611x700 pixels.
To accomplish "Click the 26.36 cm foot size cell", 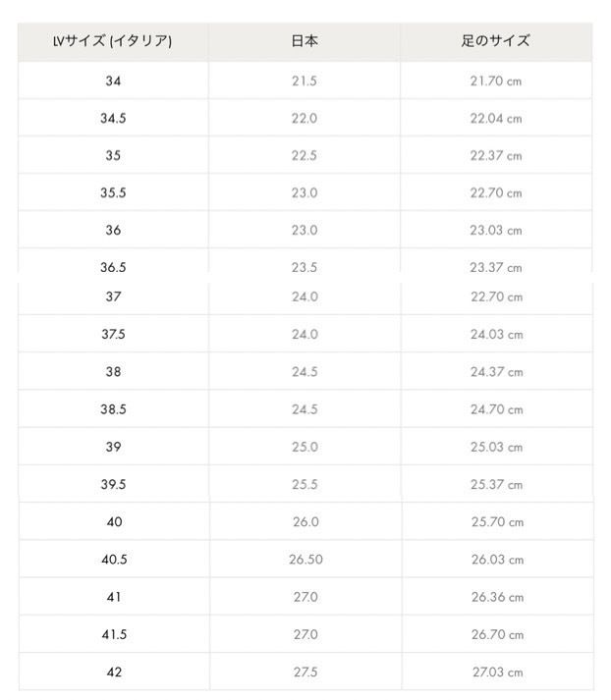I will (498, 597).
